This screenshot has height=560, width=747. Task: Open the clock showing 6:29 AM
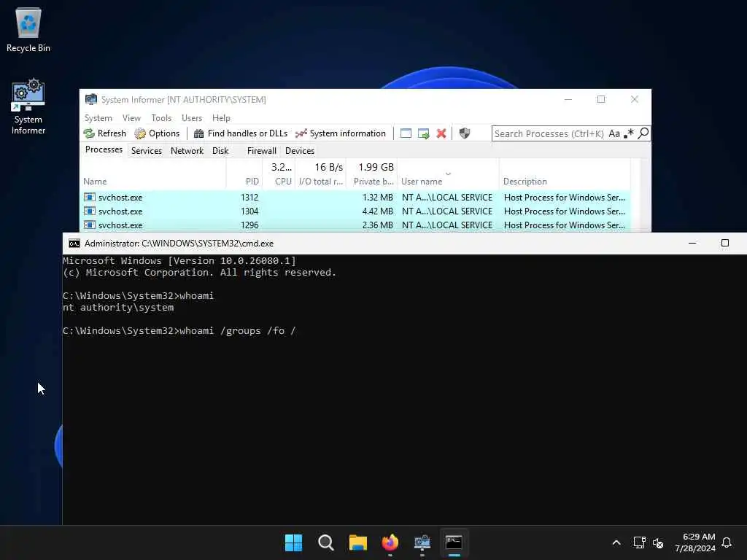point(695,542)
